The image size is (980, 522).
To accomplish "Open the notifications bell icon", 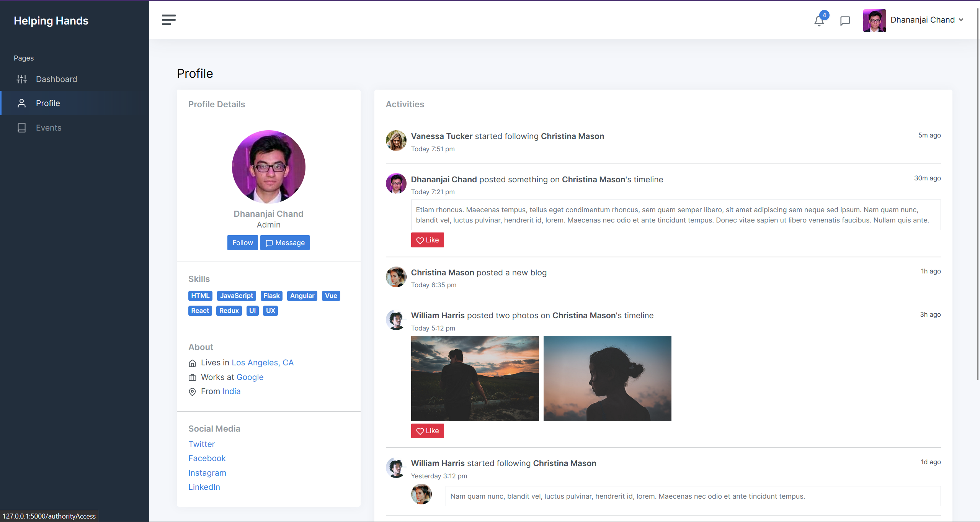I will (819, 21).
